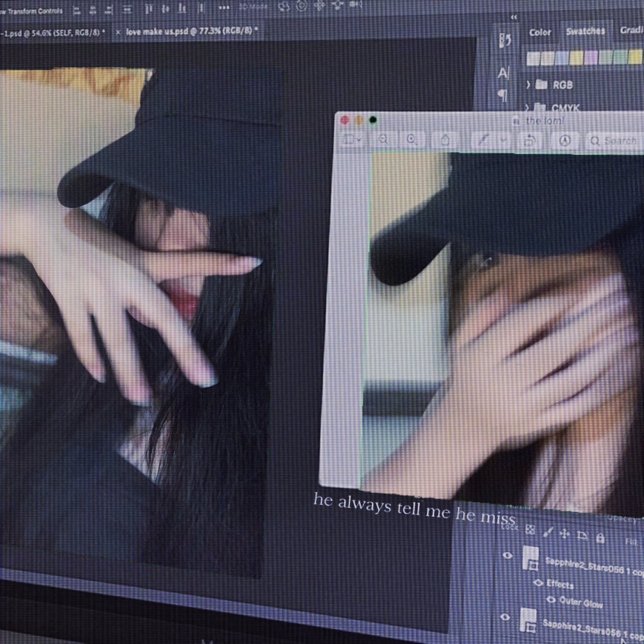
Task: Click the Lock Position icon in Layers panel
Action: 565,533
